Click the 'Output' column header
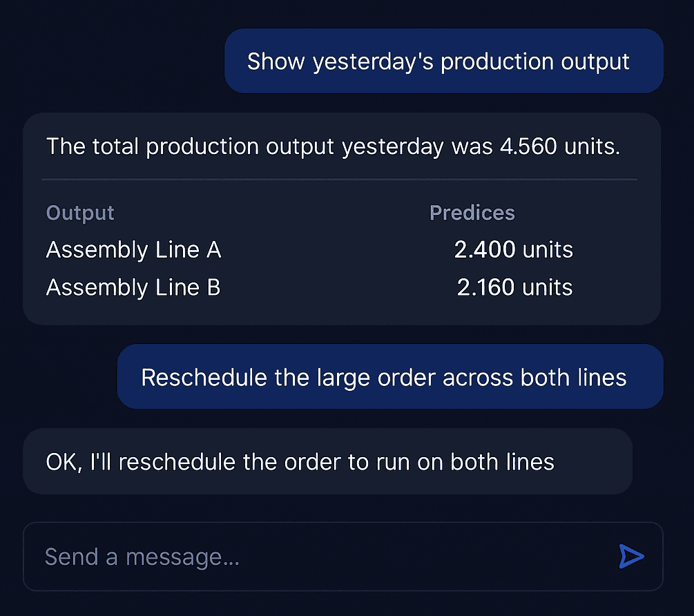 80,213
